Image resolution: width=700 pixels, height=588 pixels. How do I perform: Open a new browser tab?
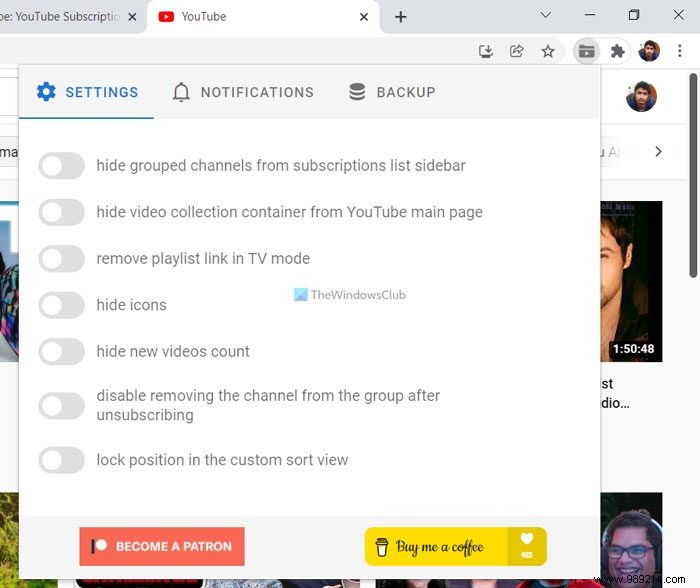[400, 17]
